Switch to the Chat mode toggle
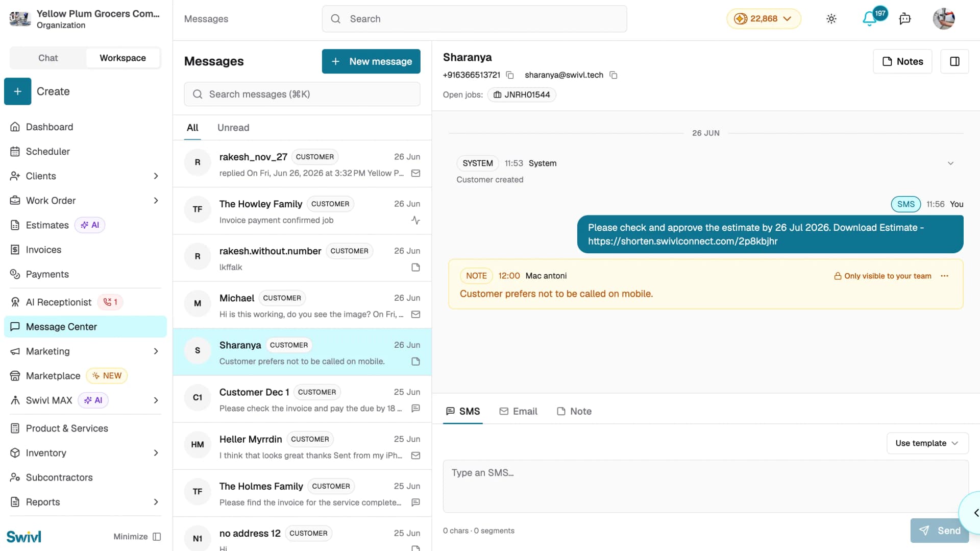 (48, 58)
